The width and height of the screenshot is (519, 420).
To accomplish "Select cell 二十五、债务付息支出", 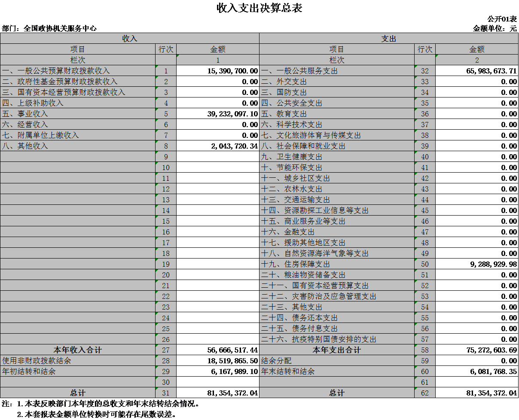I will [337, 329].
